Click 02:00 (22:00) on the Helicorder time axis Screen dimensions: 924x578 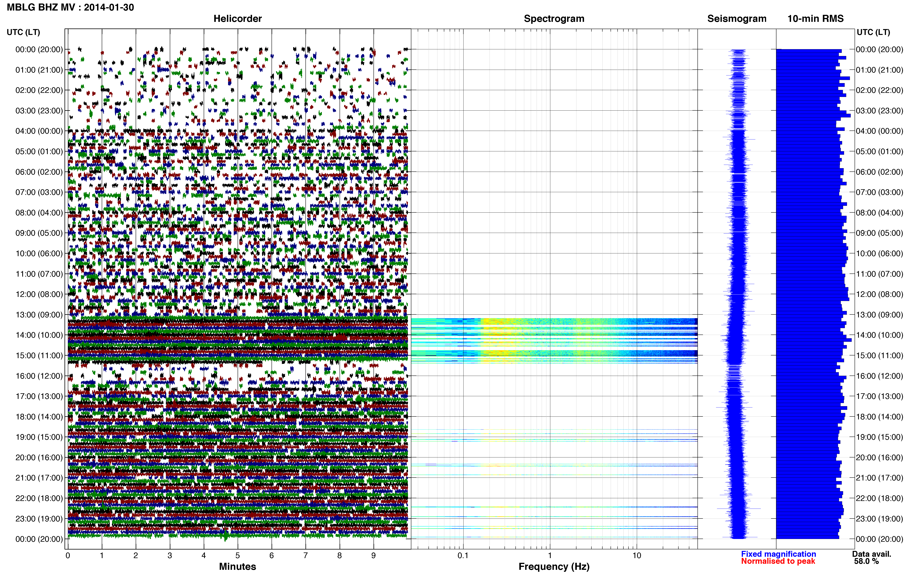[39, 90]
